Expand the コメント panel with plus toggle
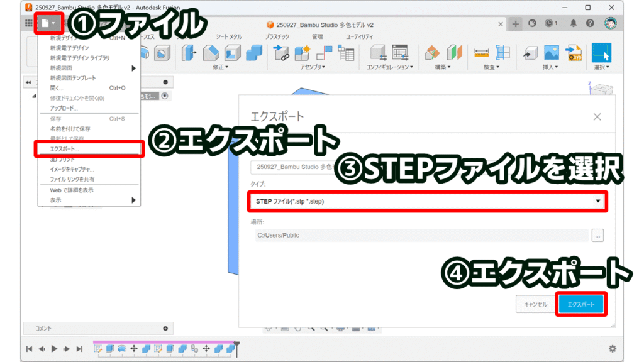 point(165,328)
